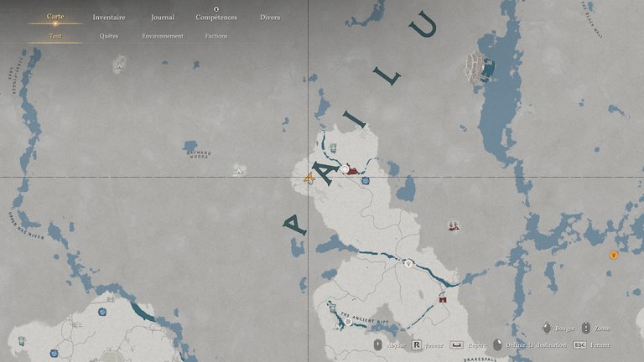The image size is (644, 362).
Task: Click the orange player arrow marker
Action: (x=309, y=178)
